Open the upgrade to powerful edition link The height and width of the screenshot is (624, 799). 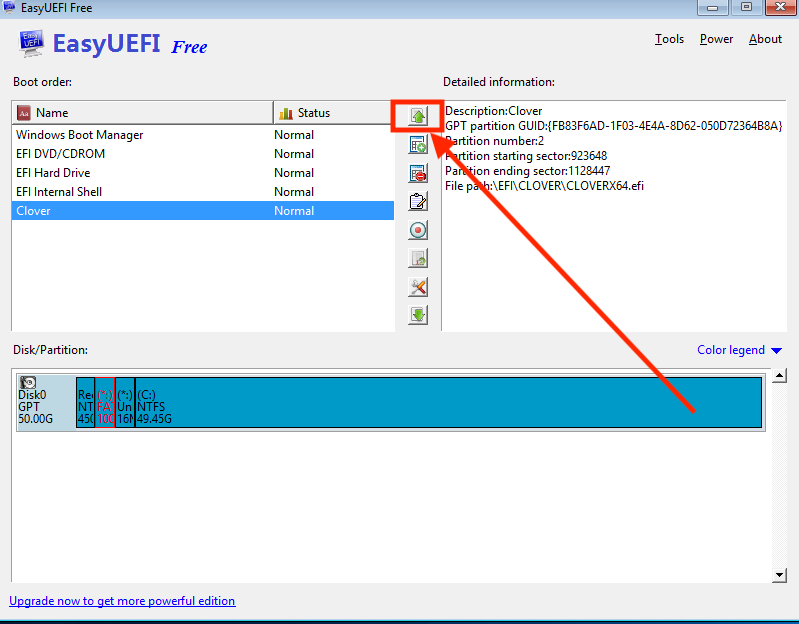122,601
